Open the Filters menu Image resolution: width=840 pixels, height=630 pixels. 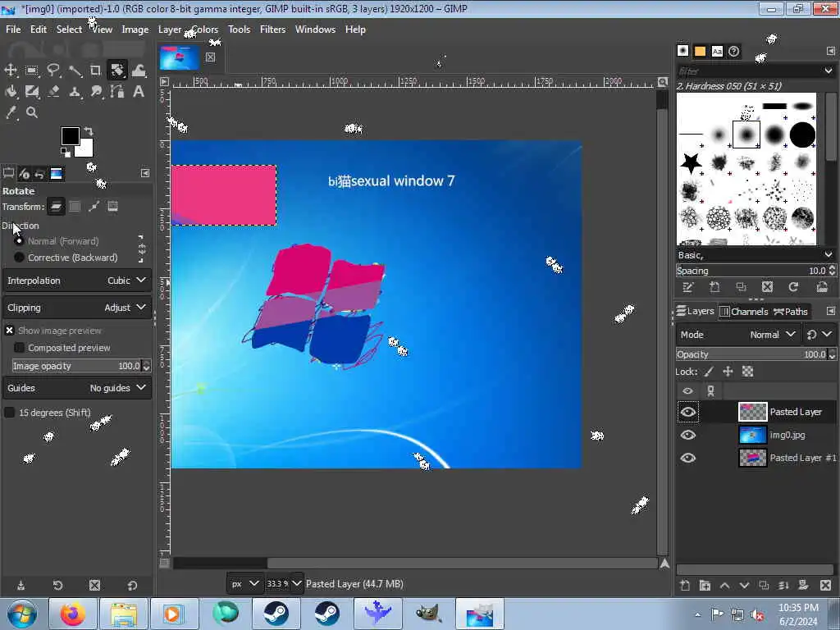(x=272, y=30)
